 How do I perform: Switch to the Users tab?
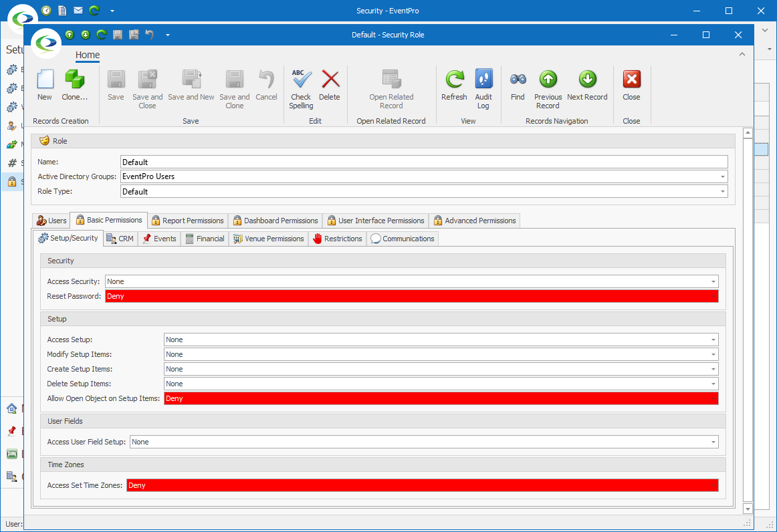51,221
